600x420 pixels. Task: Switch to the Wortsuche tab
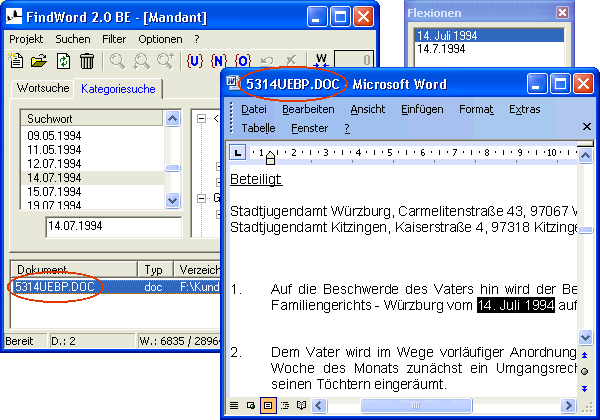[43, 88]
